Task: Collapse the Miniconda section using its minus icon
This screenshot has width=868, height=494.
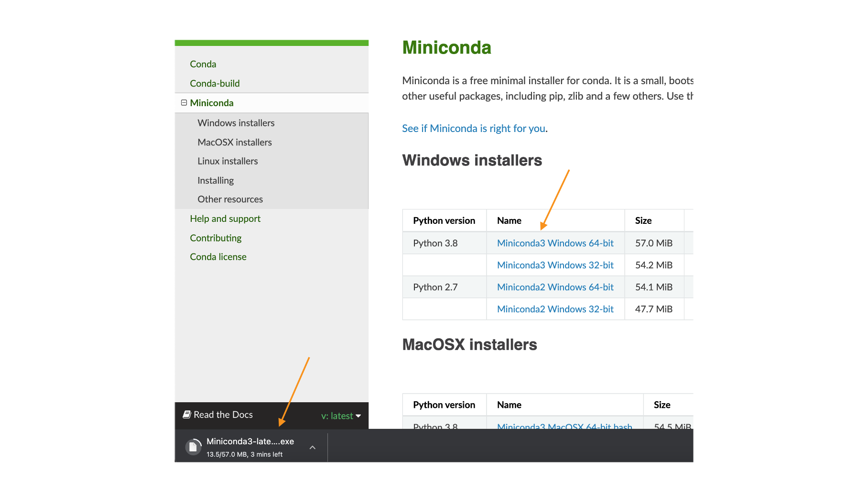Action: (x=184, y=102)
